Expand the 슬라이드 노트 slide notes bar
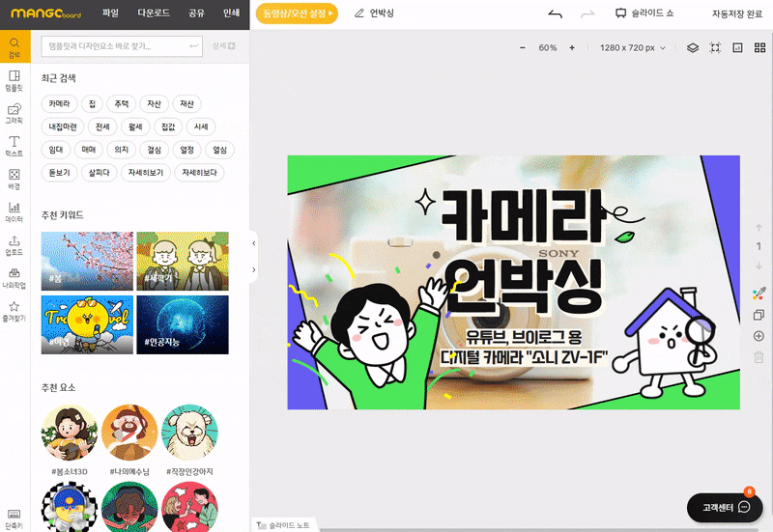This screenshot has height=532, width=773. (283, 525)
